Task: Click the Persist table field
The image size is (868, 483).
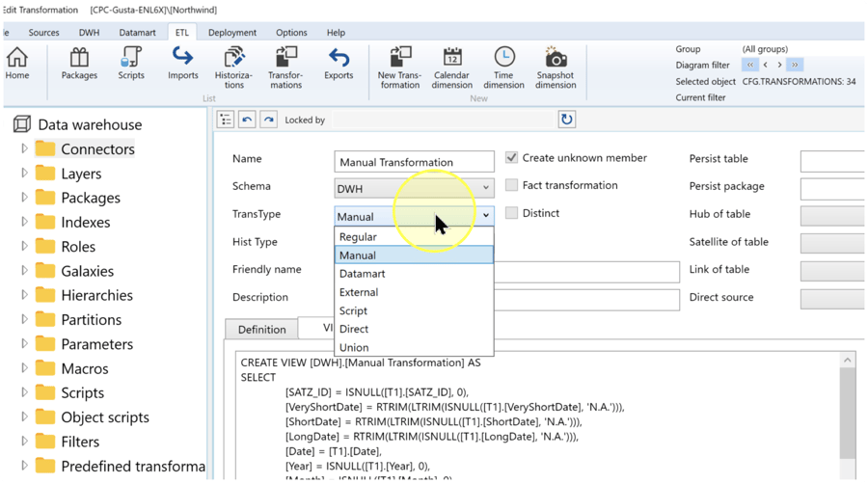Action: (832, 161)
